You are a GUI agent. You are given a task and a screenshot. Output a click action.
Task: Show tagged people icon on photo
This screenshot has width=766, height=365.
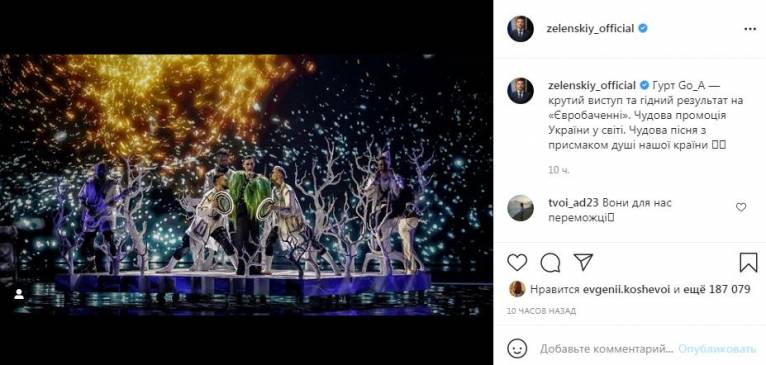coord(19,294)
